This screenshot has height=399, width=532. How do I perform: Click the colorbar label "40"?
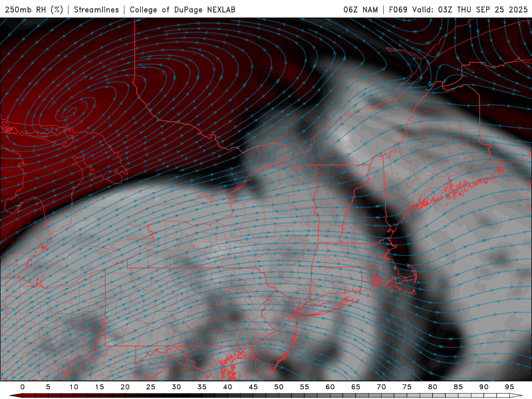(x=227, y=387)
